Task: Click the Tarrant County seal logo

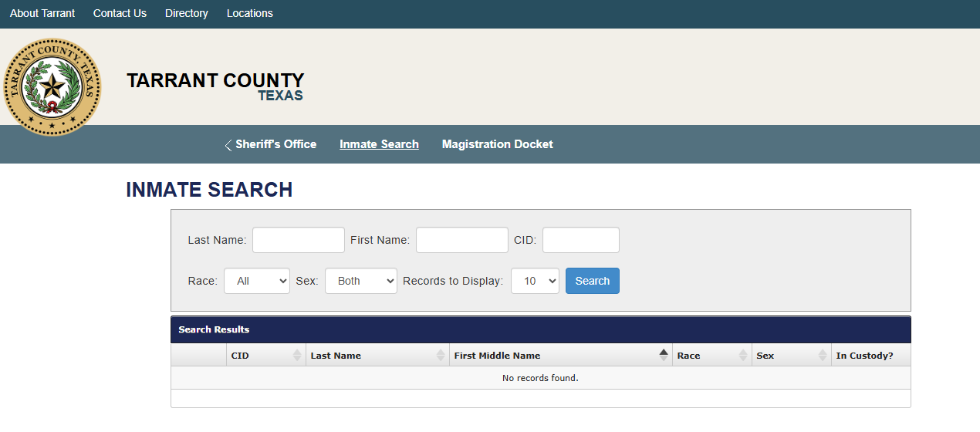Action: 52,86
